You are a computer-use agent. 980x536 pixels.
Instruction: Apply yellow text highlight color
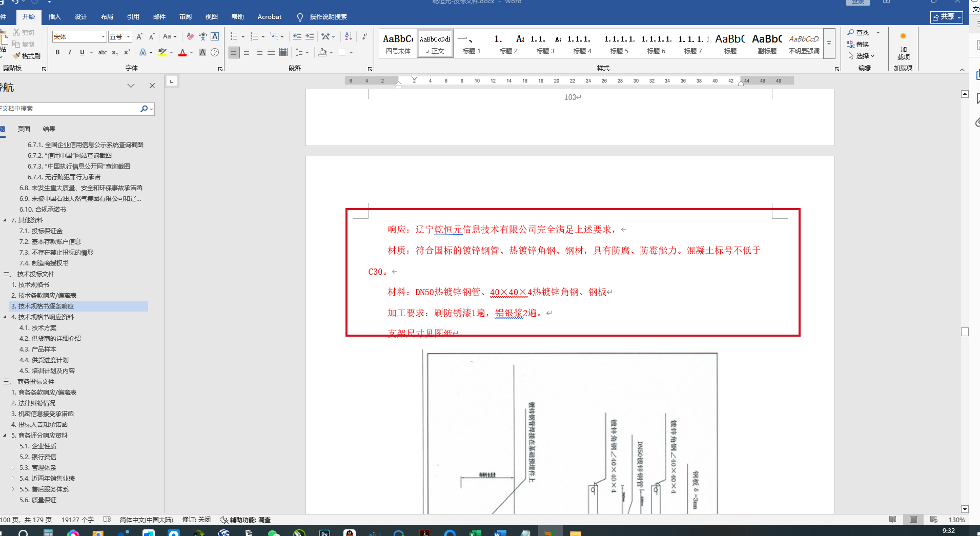pyautogui.click(x=162, y=52)
